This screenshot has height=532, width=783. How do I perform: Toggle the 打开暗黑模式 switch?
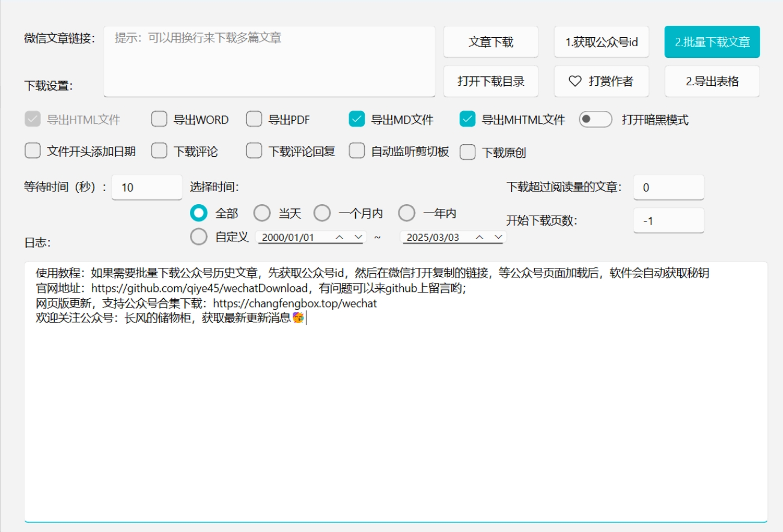point(595,119)
